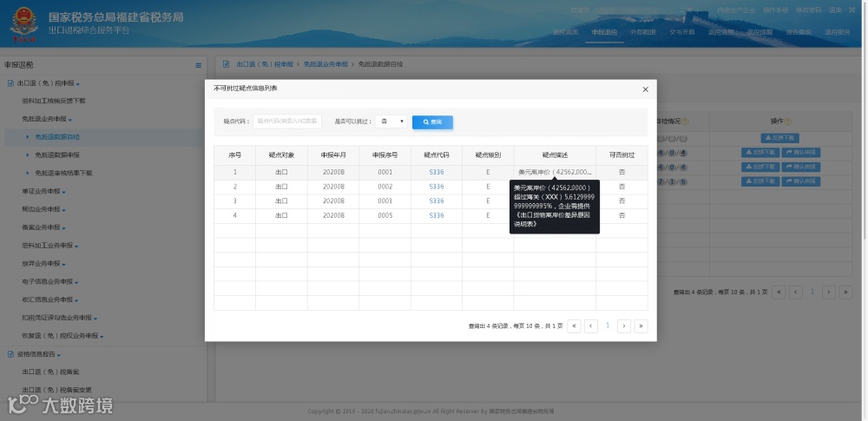Collapse 免抵退业务申报 sidebar group

47,119
